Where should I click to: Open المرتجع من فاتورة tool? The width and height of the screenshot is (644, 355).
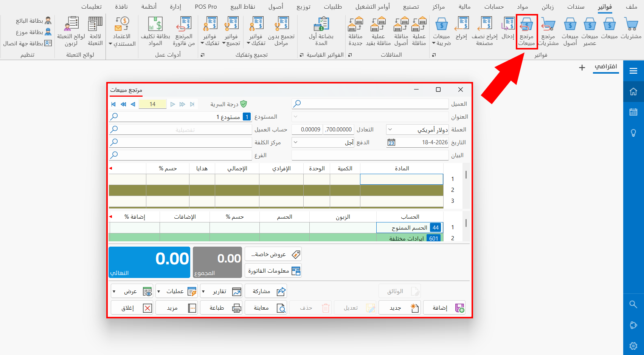[x=184, y=32]
